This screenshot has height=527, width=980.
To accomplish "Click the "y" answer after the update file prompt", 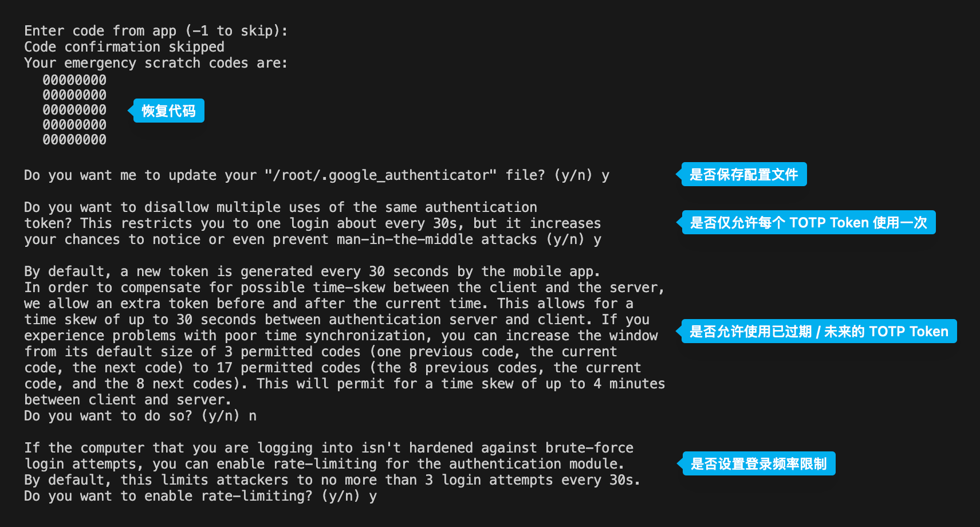I will point(605,175).
